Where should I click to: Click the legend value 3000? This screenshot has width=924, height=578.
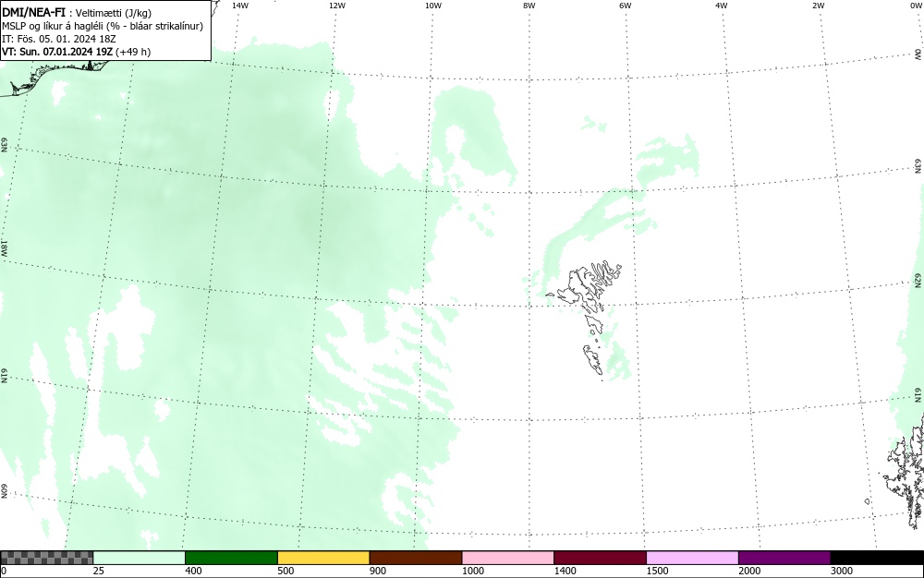click(x=842, y=571)
